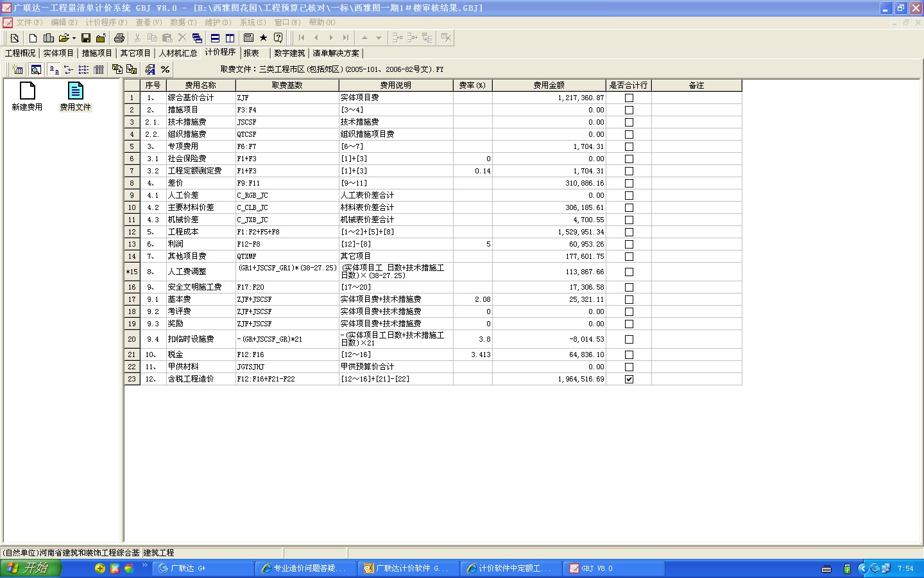
Task: Click the tile horizontally toolbar icon
Action: [x=215, y=38]
